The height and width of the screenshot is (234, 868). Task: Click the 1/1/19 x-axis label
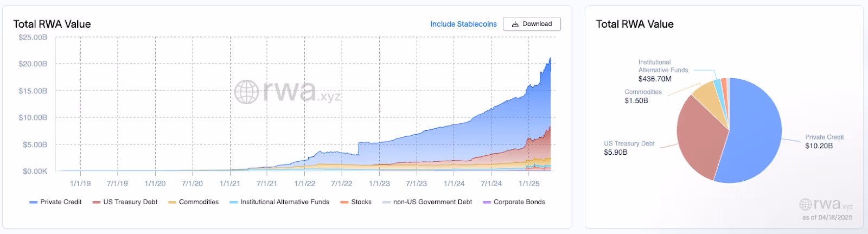click(80, 184)
